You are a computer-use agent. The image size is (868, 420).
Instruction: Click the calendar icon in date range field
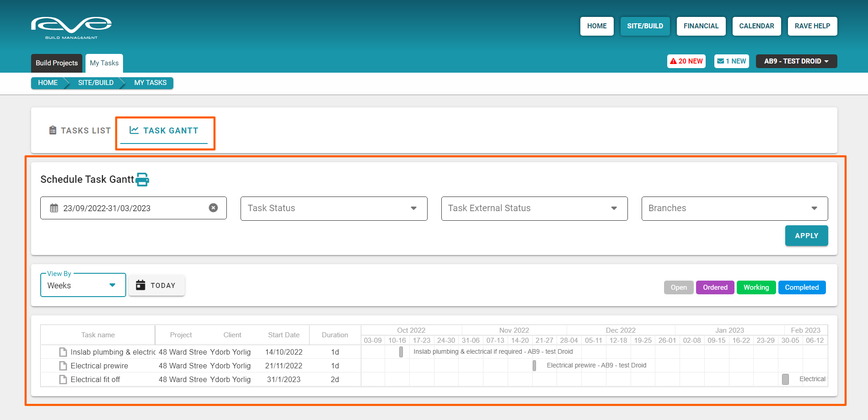54,208
